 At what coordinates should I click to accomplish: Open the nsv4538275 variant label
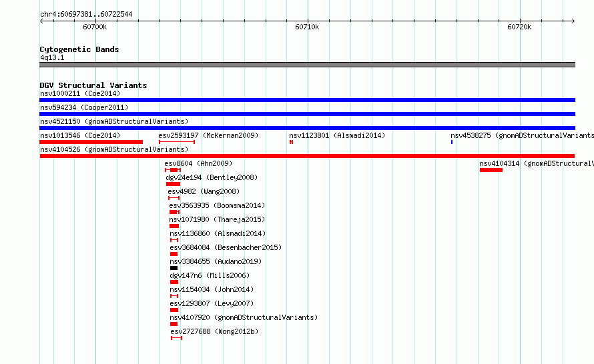point(522,135)
